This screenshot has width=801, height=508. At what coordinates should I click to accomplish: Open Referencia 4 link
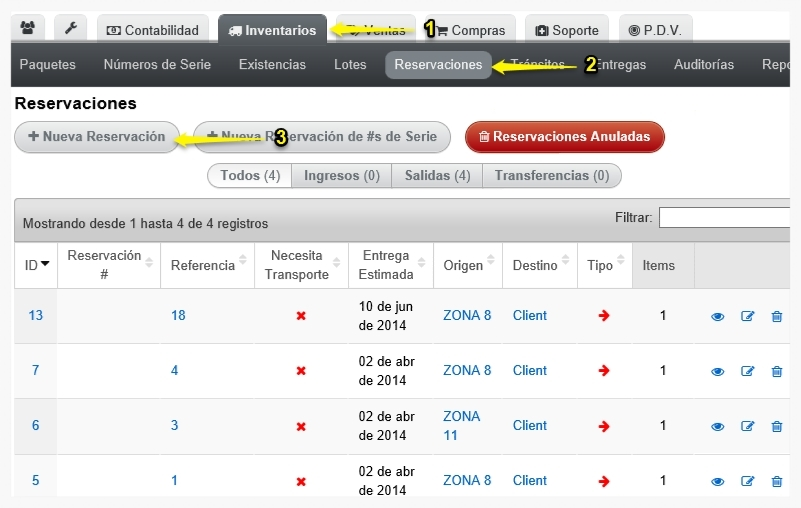click(175, 370)
